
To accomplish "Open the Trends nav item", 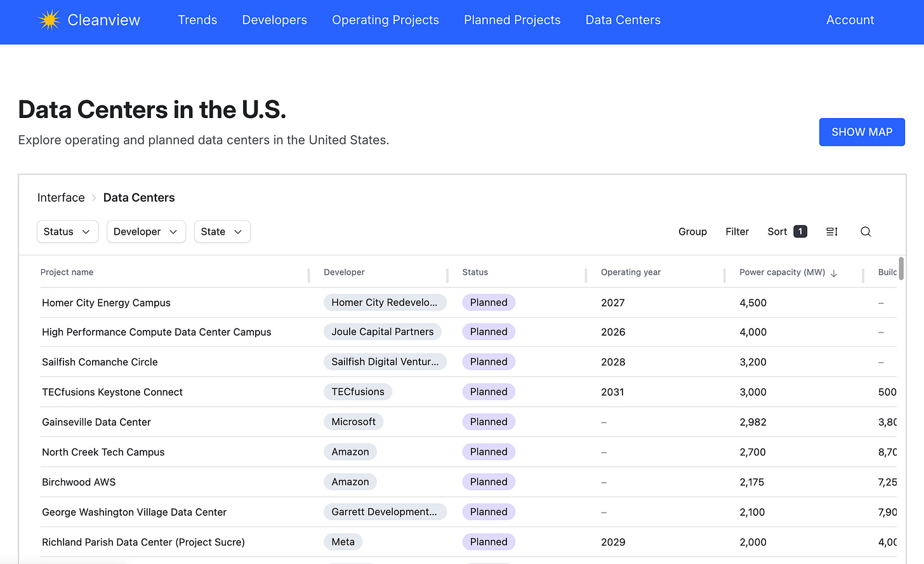I will [x=197, y=20].
